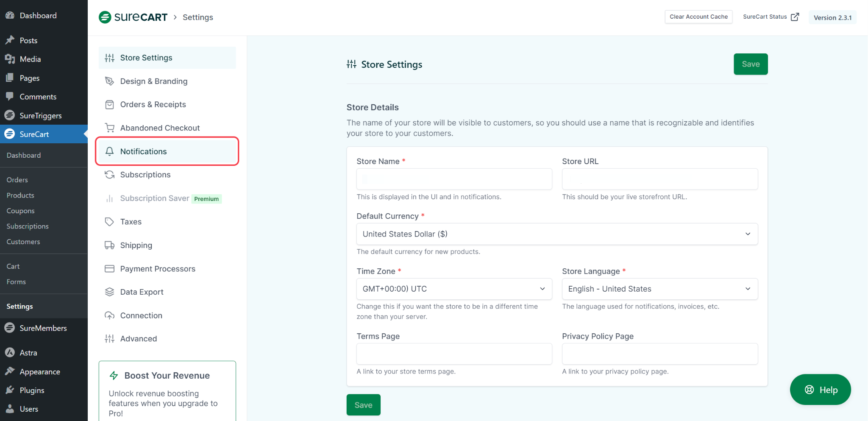868x421 pixels.
Task: Click the Store Name input field
Action: click(x=454, y=179)
